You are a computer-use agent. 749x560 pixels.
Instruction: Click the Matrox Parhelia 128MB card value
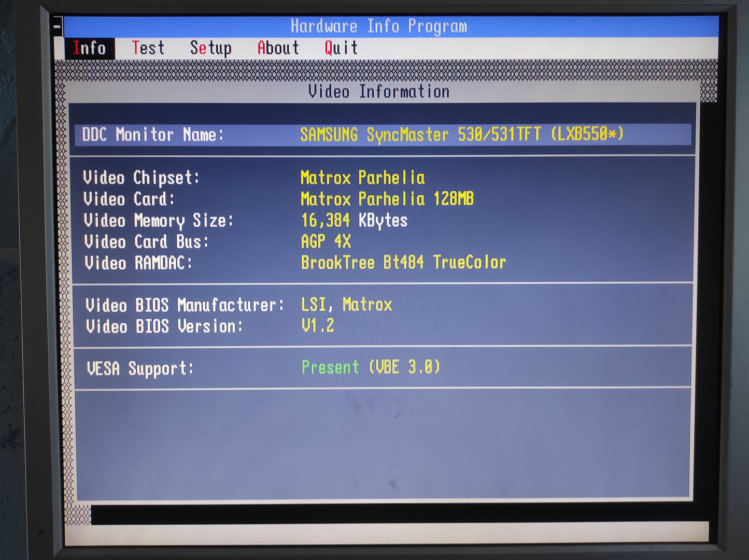[x=387, y=199]
